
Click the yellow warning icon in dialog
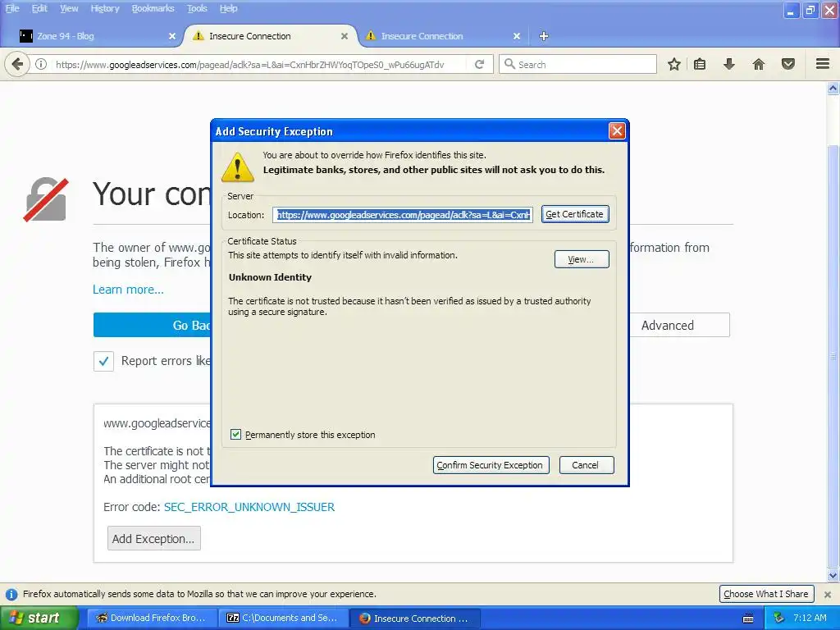coord(238,167)
